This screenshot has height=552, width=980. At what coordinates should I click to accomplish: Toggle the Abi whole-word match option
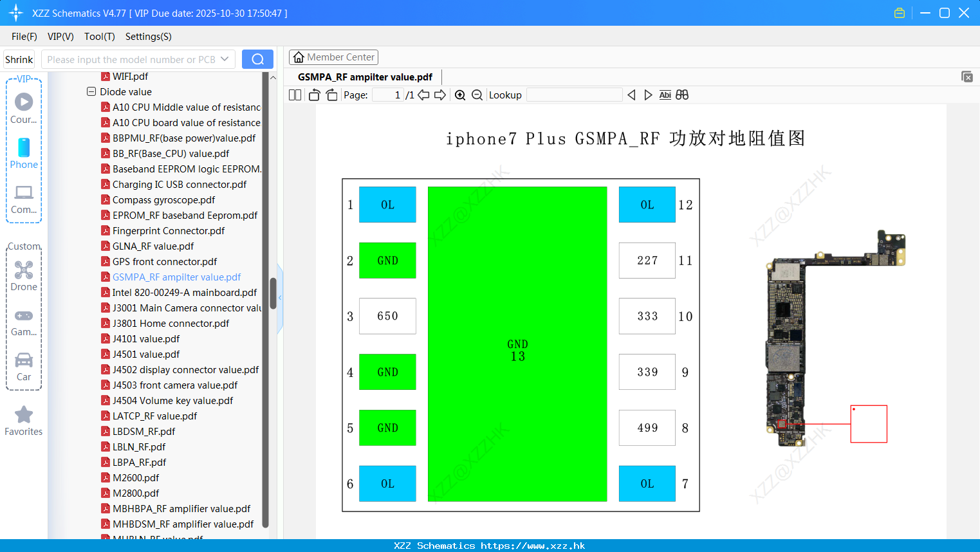[x=665, y=95]
